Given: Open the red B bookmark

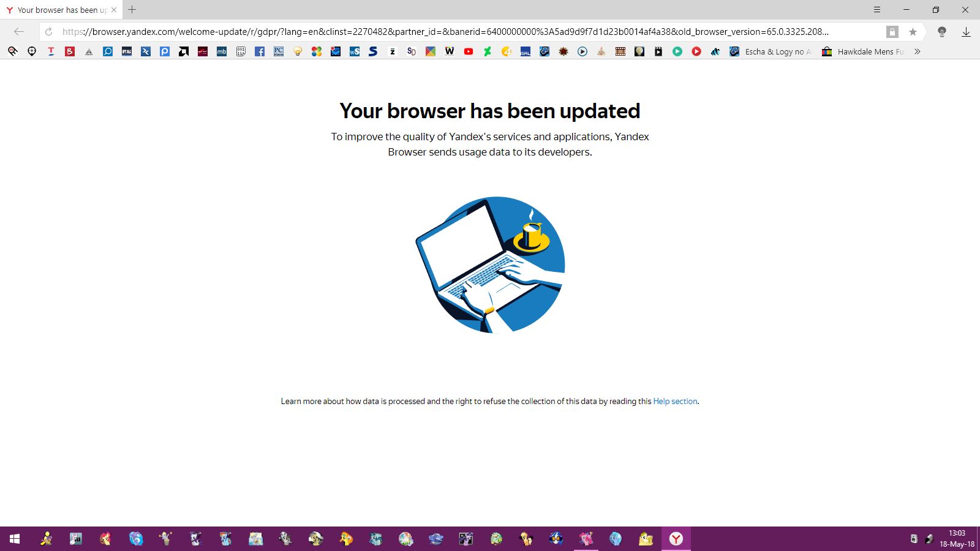Looking at the screenshot, I should tap(70, 51).
